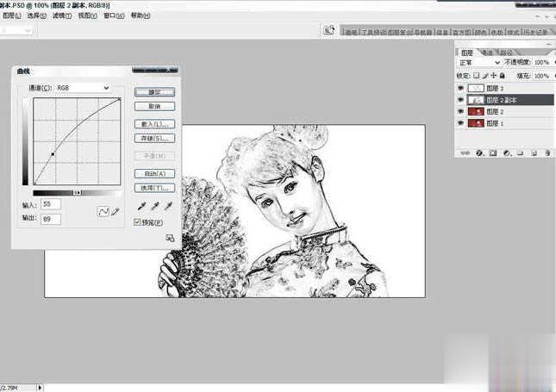The width and height of the screenshot is (556, 392).
Task: Select the black point eyedropper in Curves
Action: click(x=141, y=208)
